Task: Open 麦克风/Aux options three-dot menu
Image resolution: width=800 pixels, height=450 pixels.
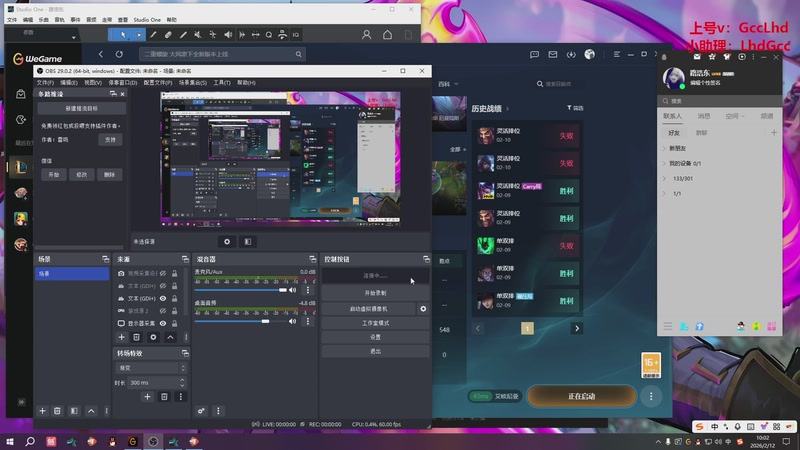Action: (308, 290)
